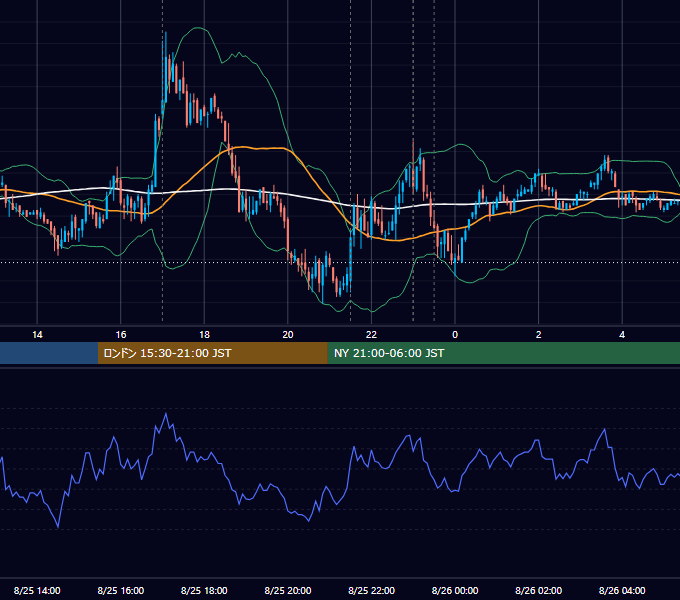Click the '8/25 18:00' label on indicator axis
The image size is (680, 600).
click(x=204, y=590)
